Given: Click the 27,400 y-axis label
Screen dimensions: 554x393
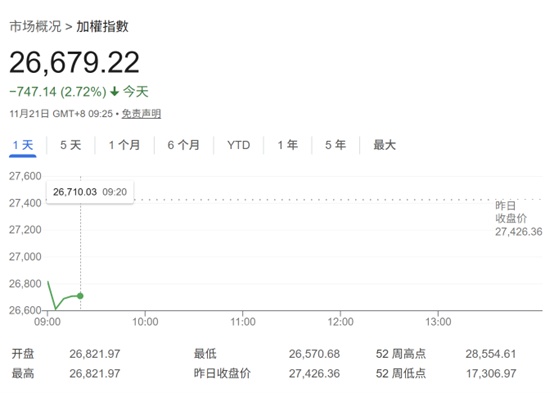Looking at the screenshot, I should (25, 203).
